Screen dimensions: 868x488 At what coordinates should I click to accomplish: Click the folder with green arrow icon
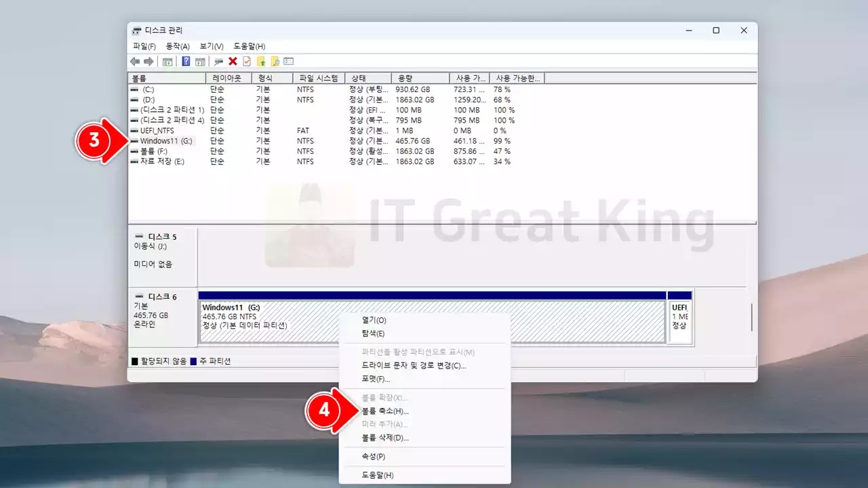click(x=260, y=61)
